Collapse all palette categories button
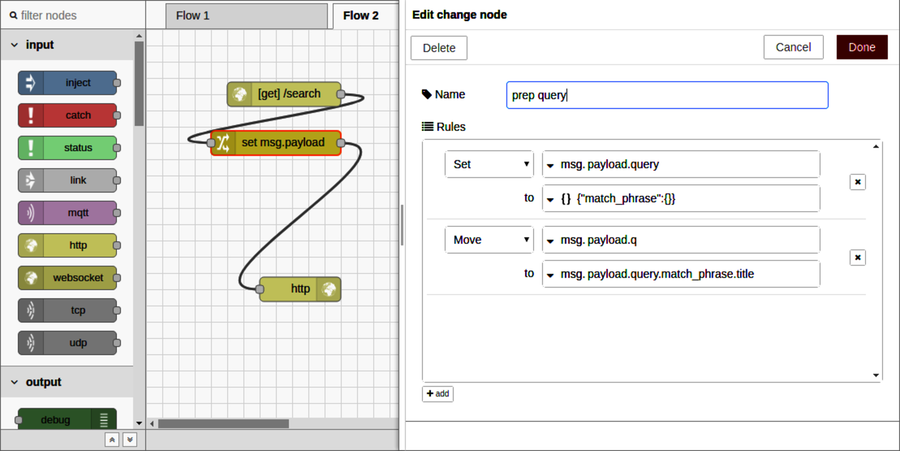 [x=112, y=440]
